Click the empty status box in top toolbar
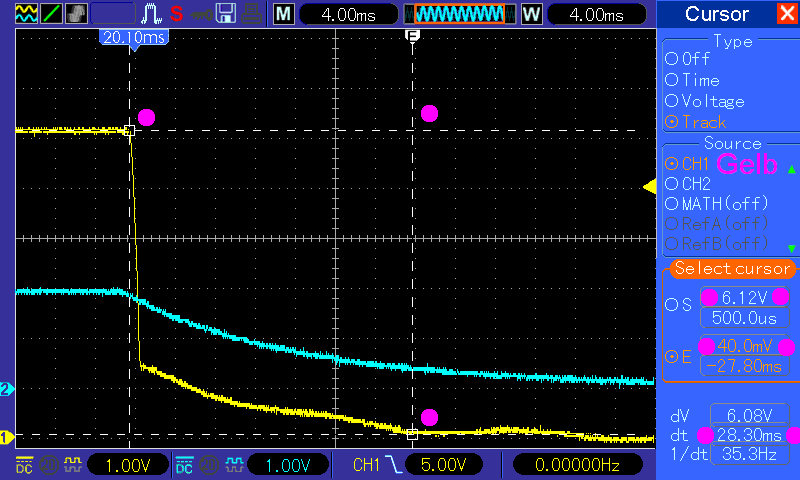 click(x=113, y=13)
